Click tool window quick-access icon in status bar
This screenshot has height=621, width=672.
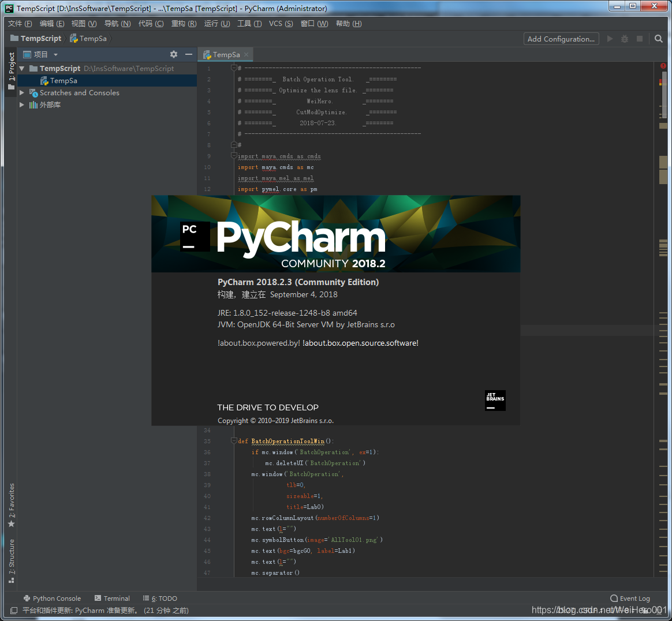[14, 611]
